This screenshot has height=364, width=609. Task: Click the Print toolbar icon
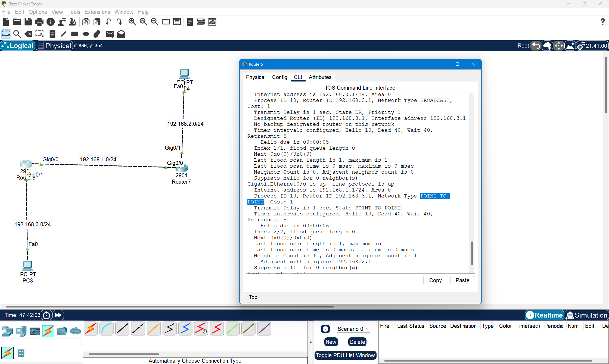[x=39, y=22]
